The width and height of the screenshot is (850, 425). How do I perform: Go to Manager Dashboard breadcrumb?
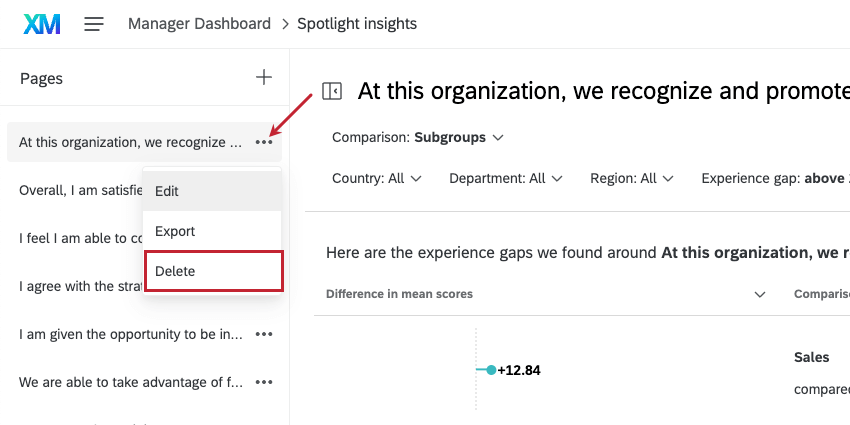199,23
